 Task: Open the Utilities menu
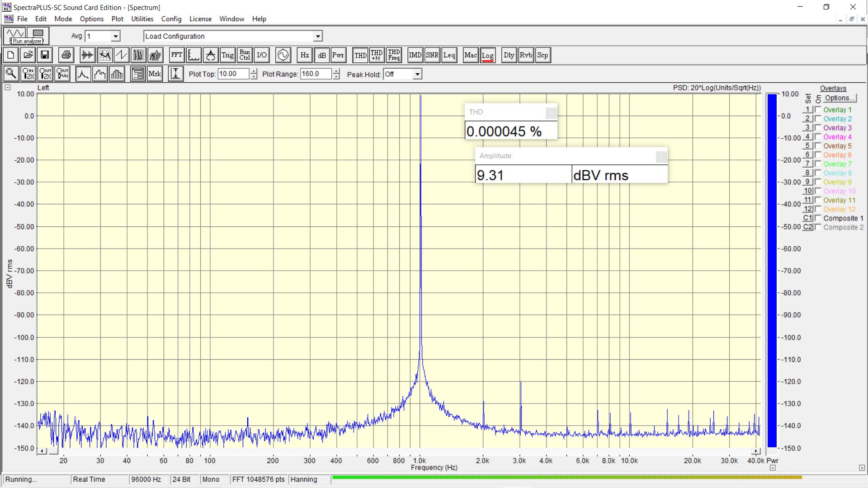pyautogui.click(x=142, y=19)
